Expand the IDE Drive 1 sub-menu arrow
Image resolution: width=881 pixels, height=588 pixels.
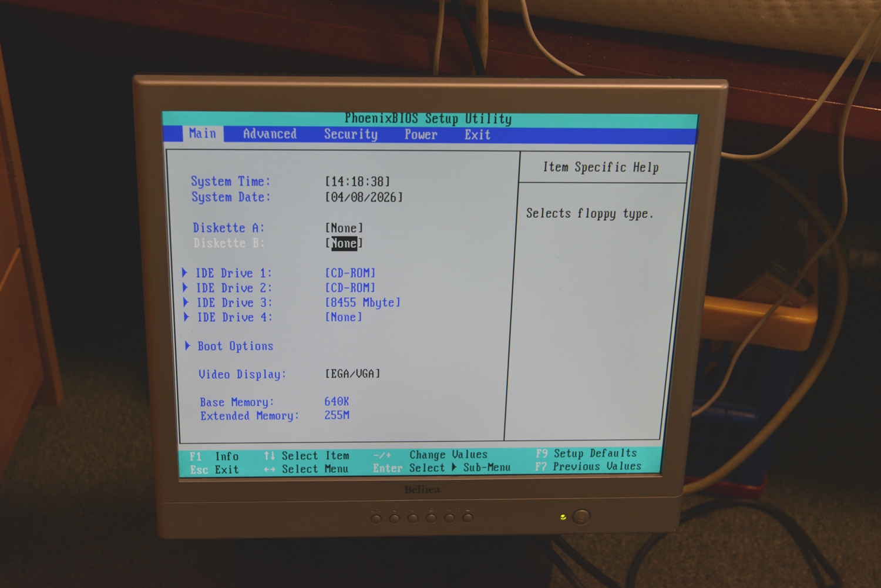click(x=185, y=273)
